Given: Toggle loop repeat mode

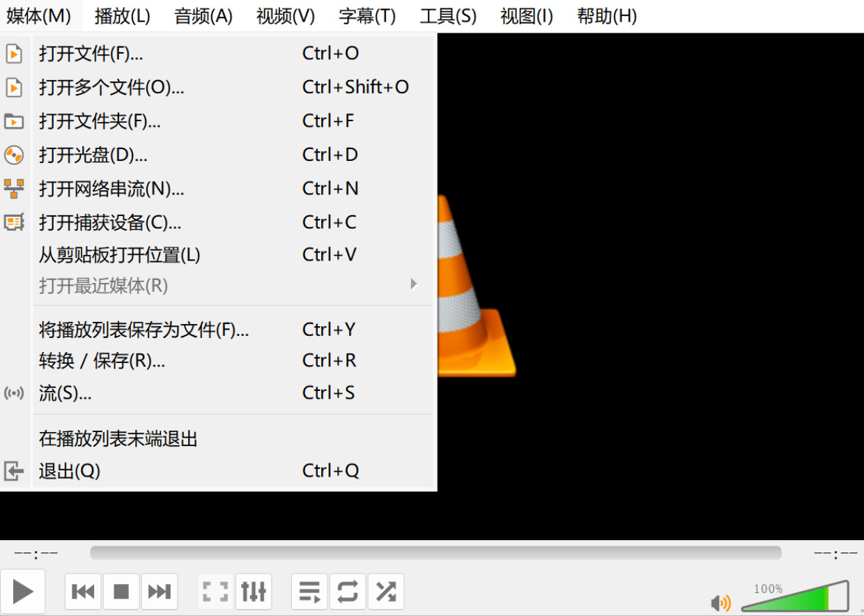Looking at the screenshot, I should (x=348, y=592).
